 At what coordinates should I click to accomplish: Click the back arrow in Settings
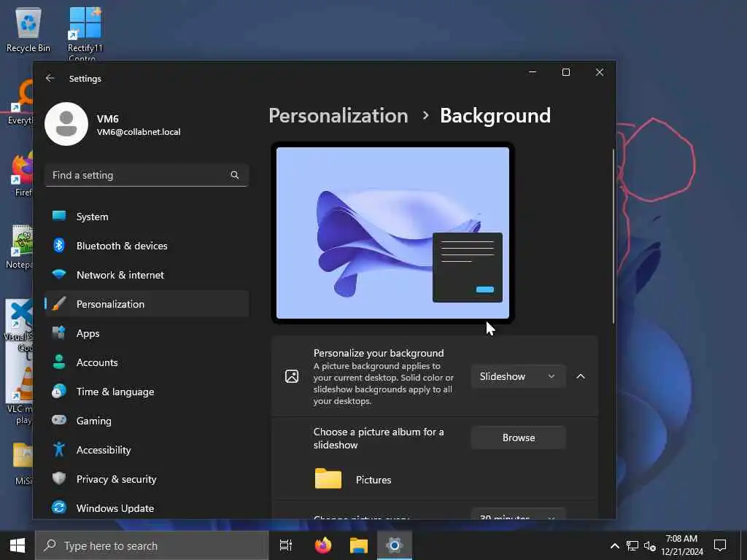(50, 78)
